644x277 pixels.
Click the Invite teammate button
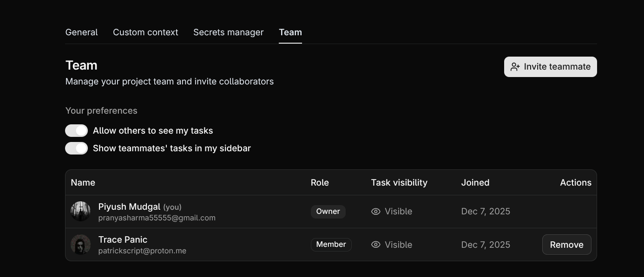click(550, 66)
